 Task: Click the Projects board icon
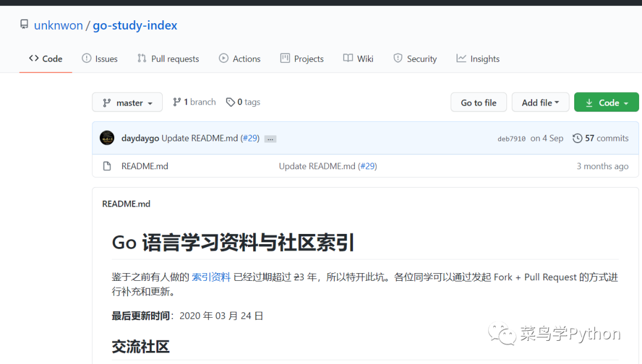(x=285, y=58)
